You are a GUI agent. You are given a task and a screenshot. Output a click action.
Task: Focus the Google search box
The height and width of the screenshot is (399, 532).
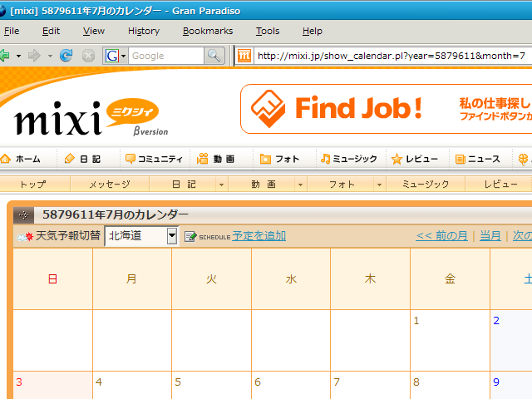tap(166, 56)
